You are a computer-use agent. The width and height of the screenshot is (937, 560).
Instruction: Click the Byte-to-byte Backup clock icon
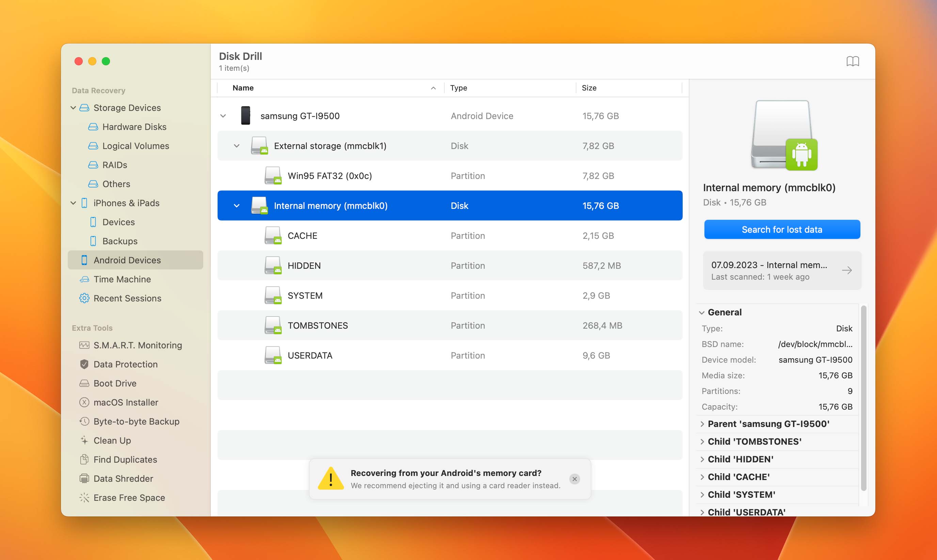tap(84, 422)
